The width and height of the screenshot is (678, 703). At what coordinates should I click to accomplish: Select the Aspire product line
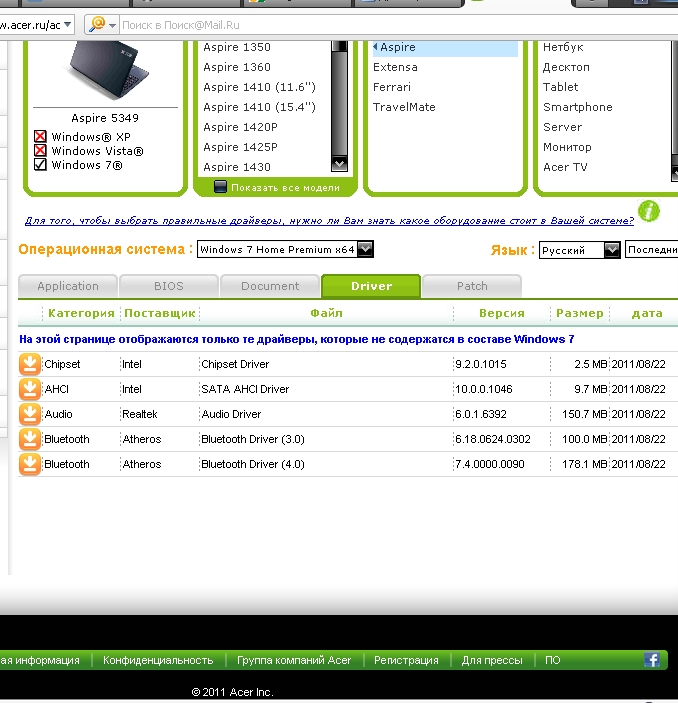pos(445,47)
